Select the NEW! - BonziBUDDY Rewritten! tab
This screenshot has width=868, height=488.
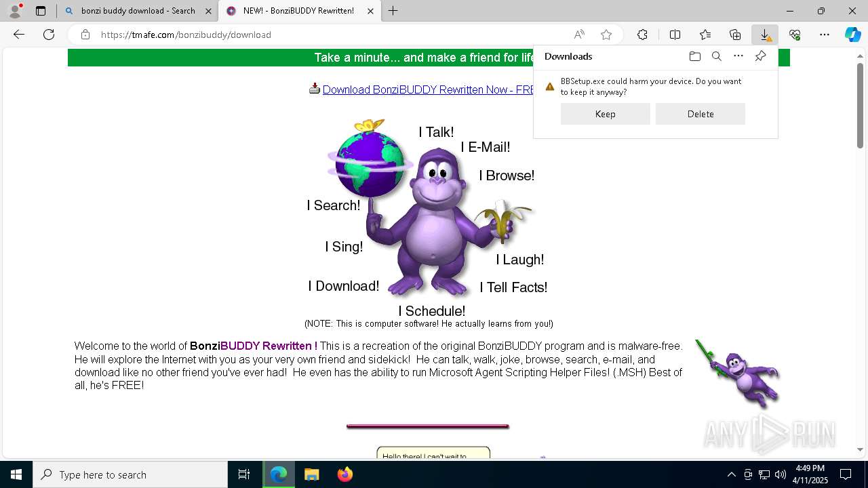298,11
